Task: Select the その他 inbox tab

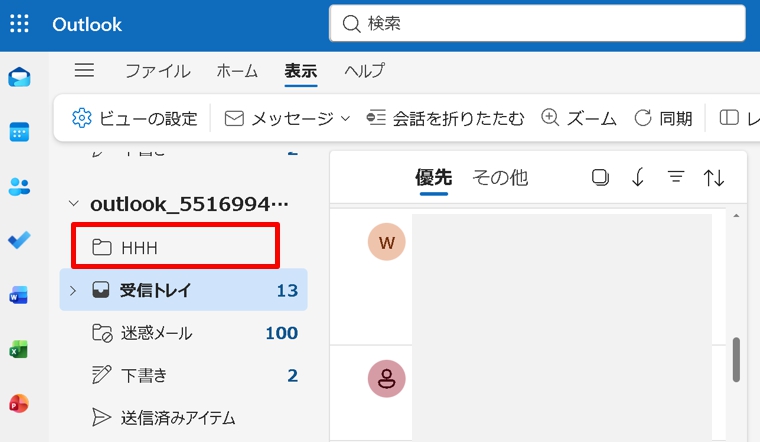Action: point(500,177)
